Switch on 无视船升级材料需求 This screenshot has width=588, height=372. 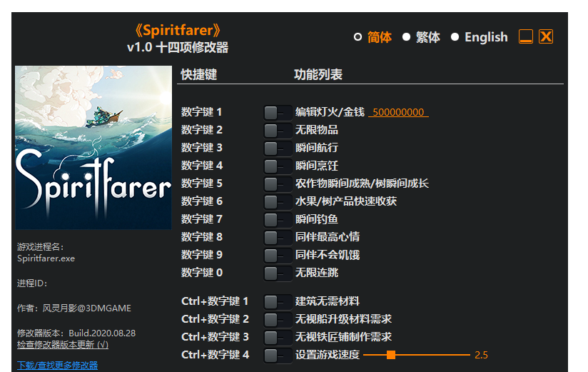[278, 319]
